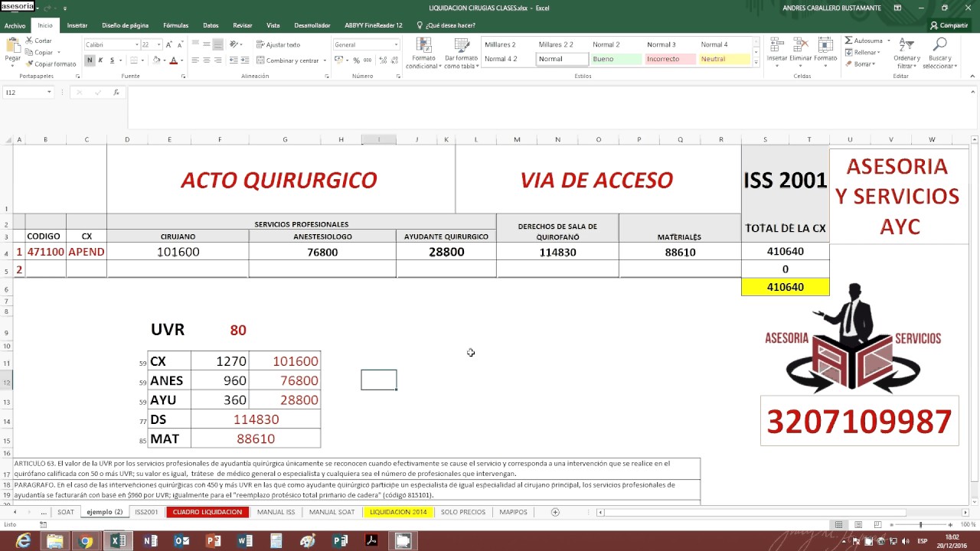Apply thousands separator 000 style
Screen dimensions: 980x551
tap(367, 60)
